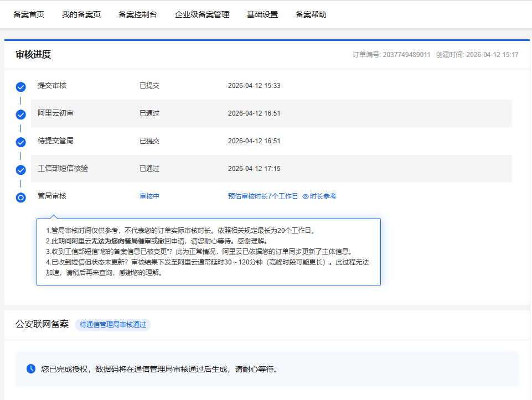Viewport: 532px width, 400px height.
Task: Click the order number 2037749489011
Action: [406, 55]
